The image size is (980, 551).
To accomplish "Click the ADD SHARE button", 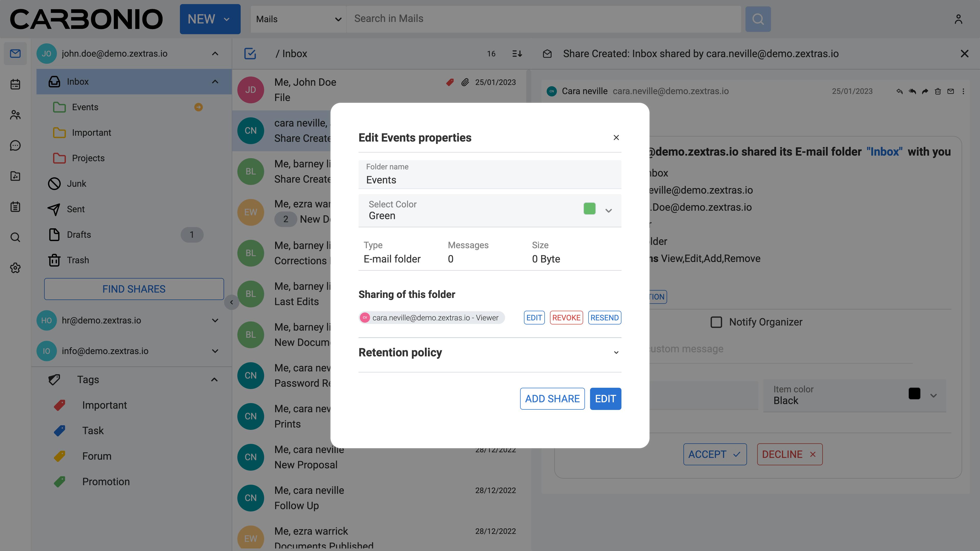I will click(x=552, y=398).
